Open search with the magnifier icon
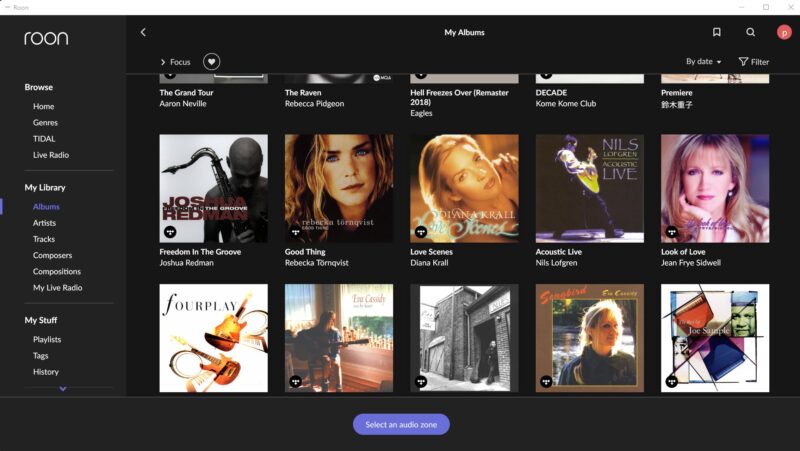Viewport: 800px width, 451px height. [750, 32]
